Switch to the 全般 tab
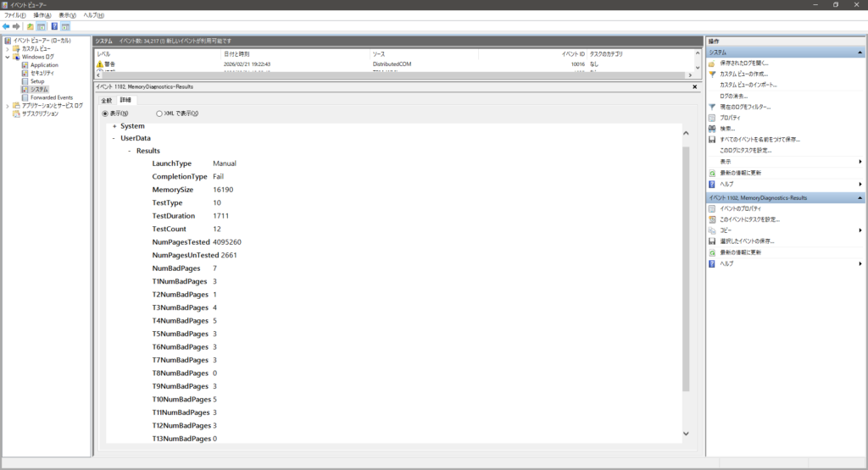Screen dimensions: 868x470 pyautogui.click(x=107, y=100)
